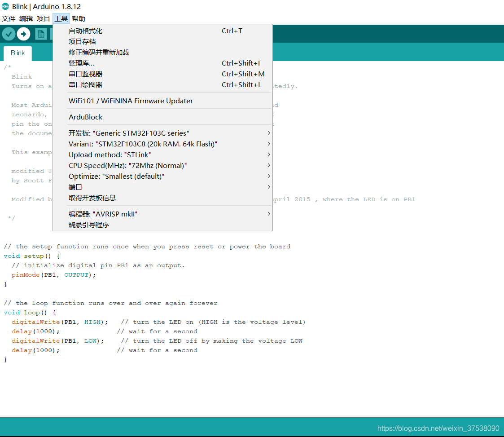This screenshot has width=504, height=437.
Task: Select 烧录引导程序 burn bootloader entry
Action: point(162,225)
